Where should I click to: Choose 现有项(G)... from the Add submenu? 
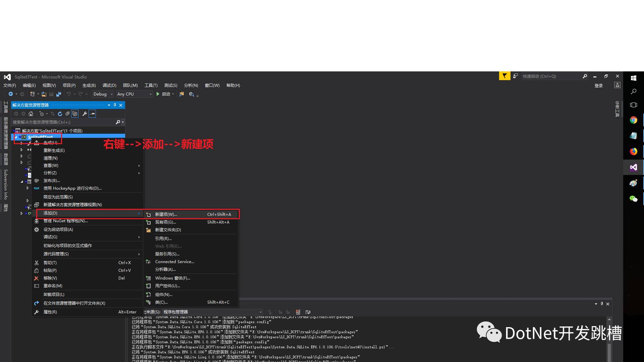[x=191, y=222]
